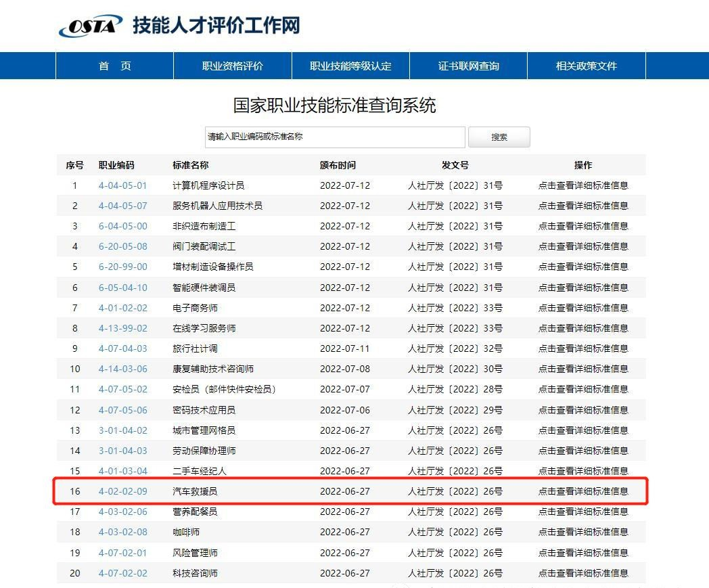Screen dimensions: 709x588
Task: Focus the 职业编码 search input field
Action: coord(335,137)
